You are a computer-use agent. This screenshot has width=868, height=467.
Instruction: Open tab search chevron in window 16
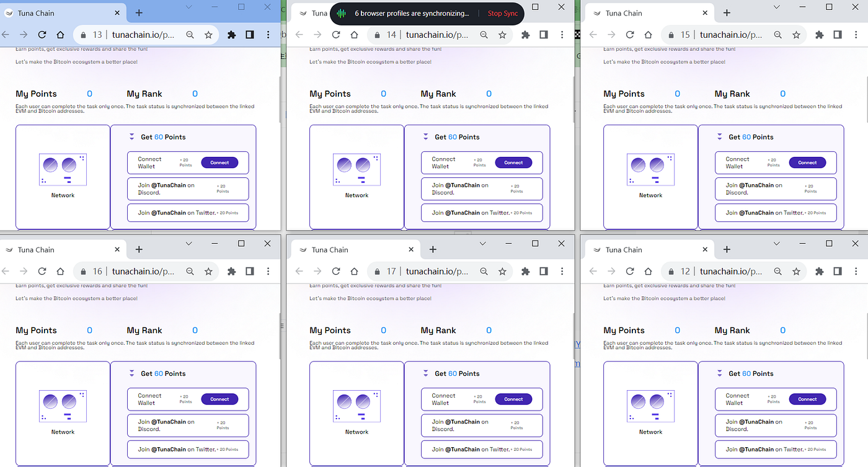pos(189,244)
